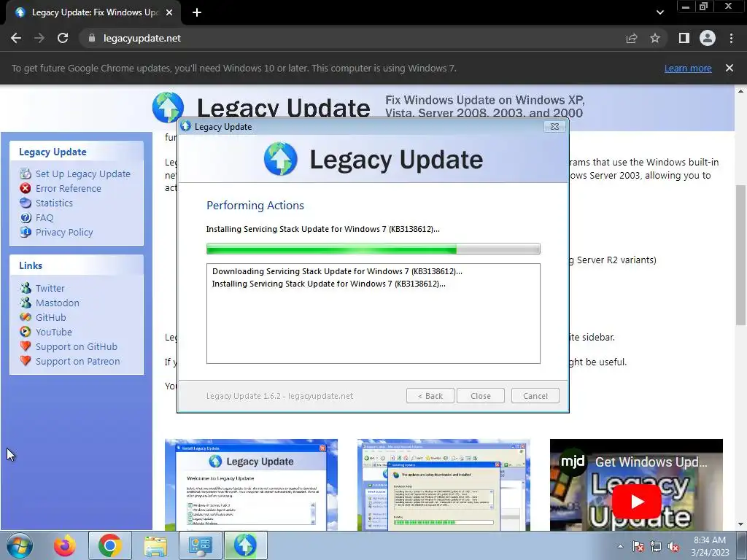The width and height of the screenshot is (747, 560).
Task: Click the red Error Reference icon
Action: click(x=26, y=188)
